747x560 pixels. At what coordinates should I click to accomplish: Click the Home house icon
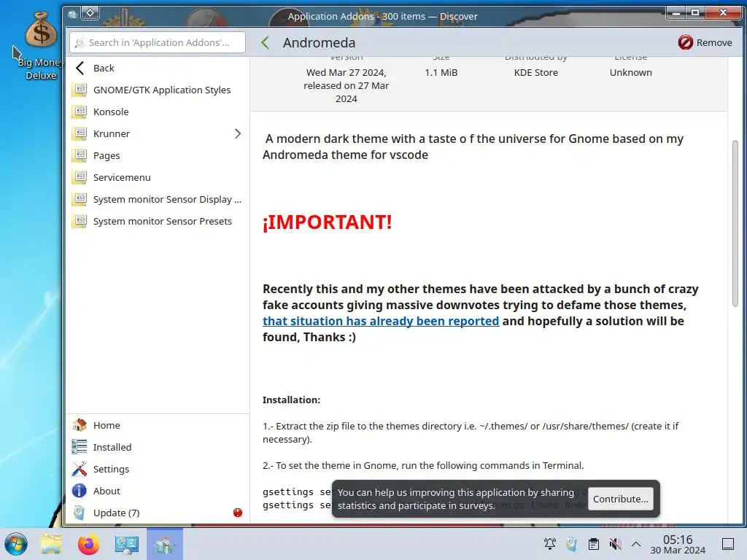click(80, 425)
